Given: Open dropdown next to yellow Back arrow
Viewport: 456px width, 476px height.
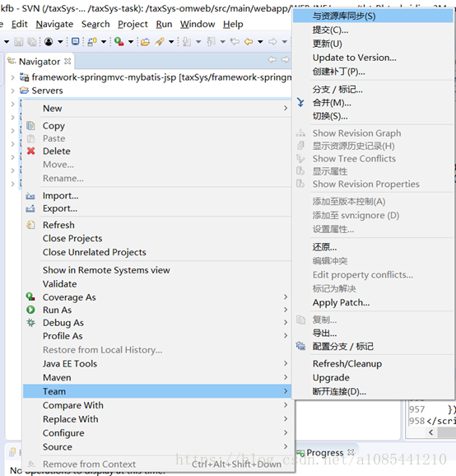Looking at the screenshot, I should pos(260,42).
